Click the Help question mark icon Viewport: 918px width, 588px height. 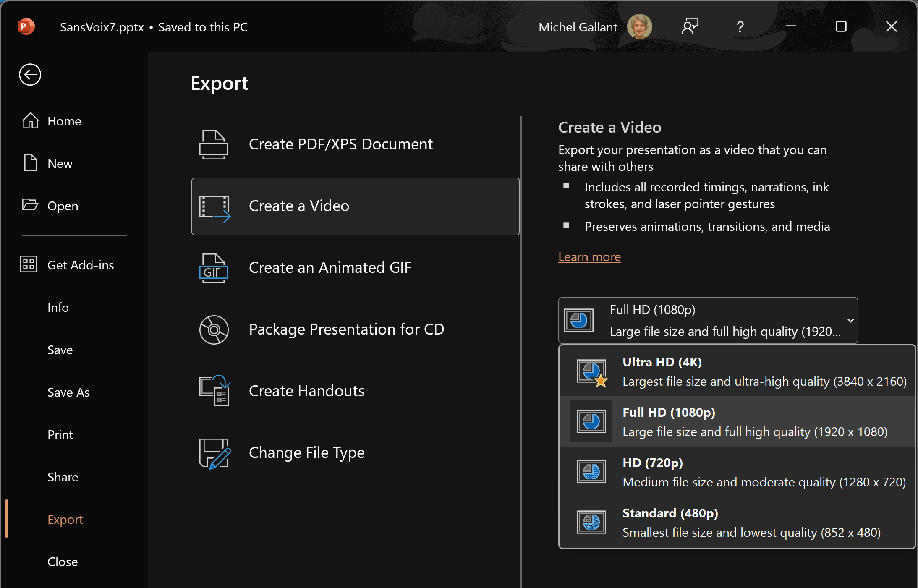click(740, 27)
